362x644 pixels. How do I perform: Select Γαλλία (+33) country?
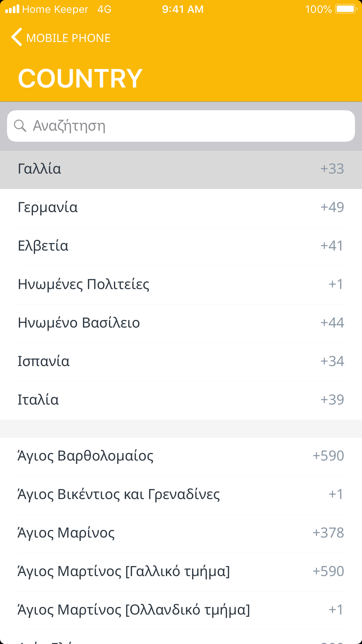[x=39, y=169]
